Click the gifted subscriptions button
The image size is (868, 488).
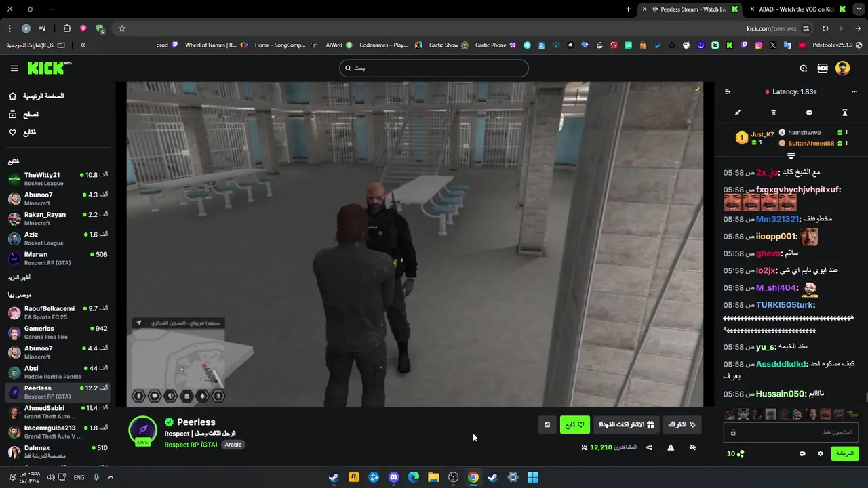626,425
